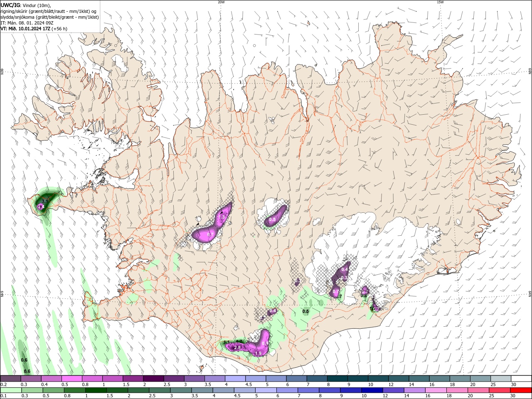Click the '1.9' value near Mýrdalsjökull
This screenshot has width=532, height=399.
pos(258,353)
